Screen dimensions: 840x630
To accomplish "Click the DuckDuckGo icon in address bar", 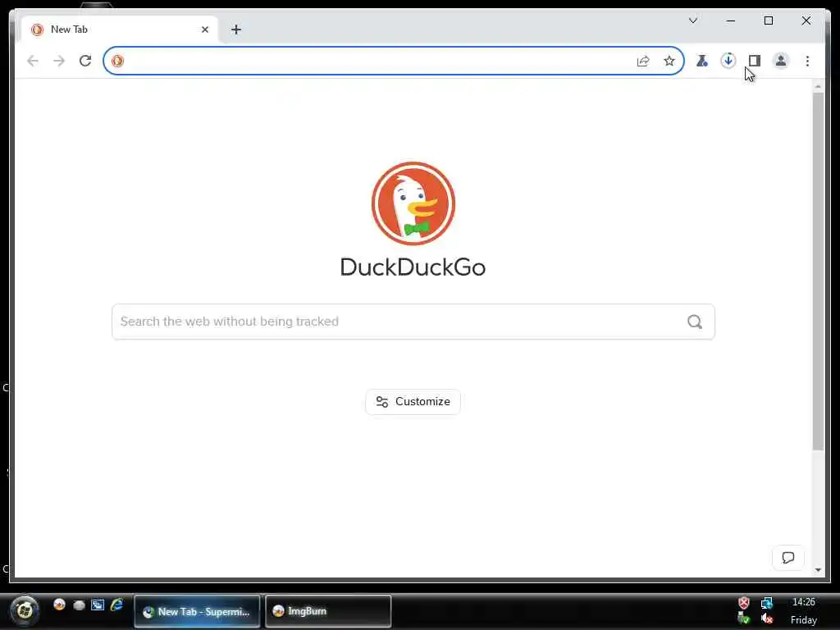I will tap(117, 61).
